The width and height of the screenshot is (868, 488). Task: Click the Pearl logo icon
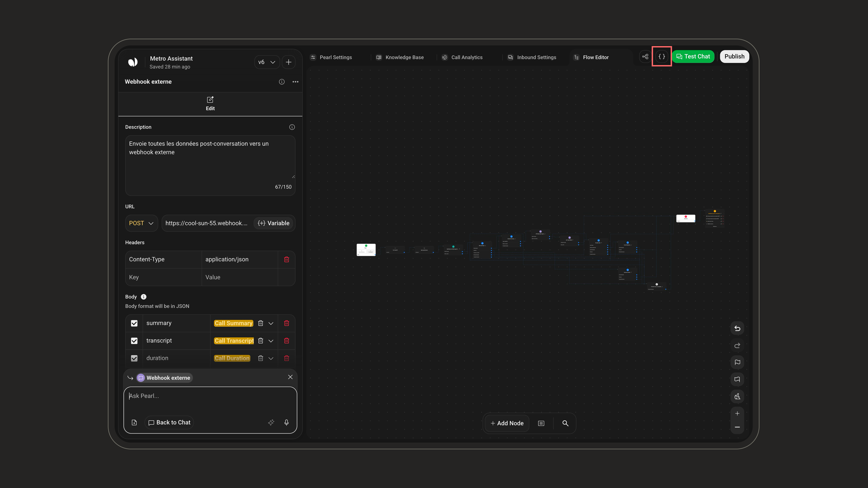[133, 62]
